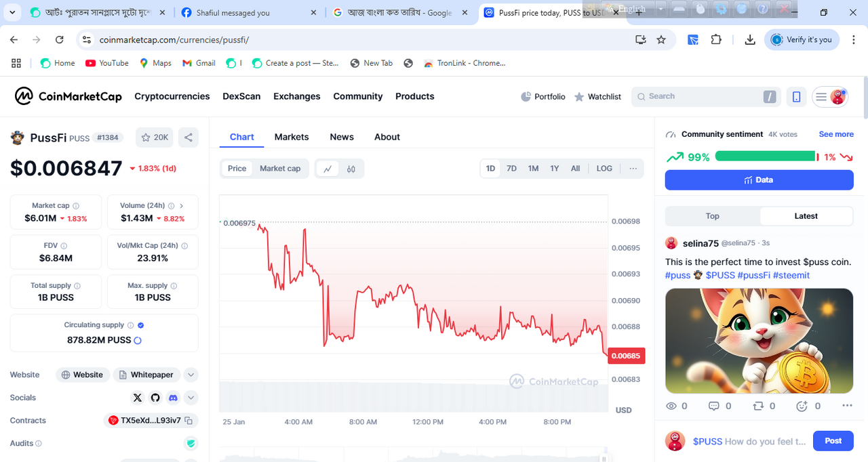Switch chart to Market cap view
The width and height of the screenshot is (868, 462).
pos(280,169)
